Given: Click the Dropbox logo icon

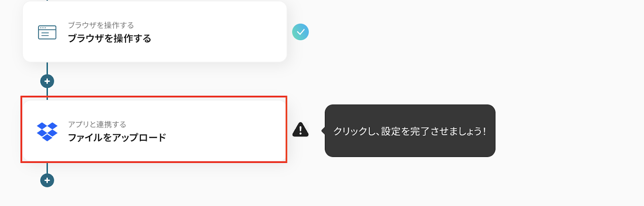Looking at the screenshot, I should [x=47, y=132].
